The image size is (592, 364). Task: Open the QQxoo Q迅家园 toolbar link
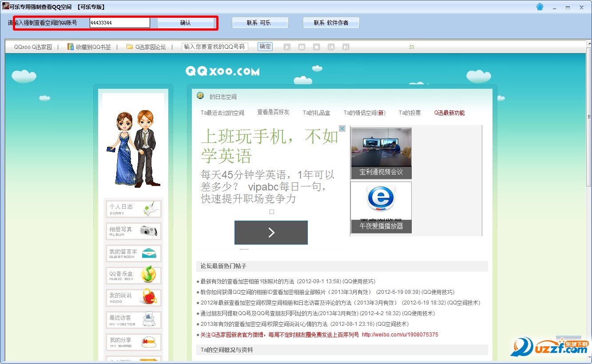point(33,47)
